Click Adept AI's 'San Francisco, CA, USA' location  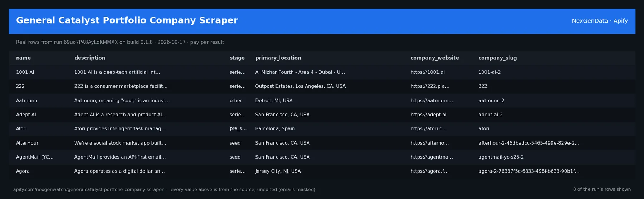point(283,115)
